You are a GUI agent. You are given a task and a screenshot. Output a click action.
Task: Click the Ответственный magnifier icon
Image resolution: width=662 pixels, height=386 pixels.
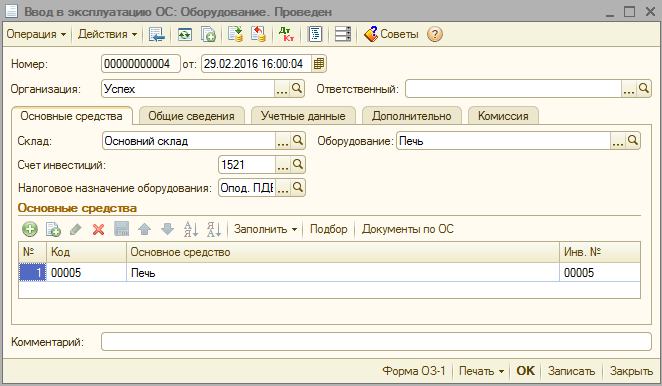[x=643, y=89]
